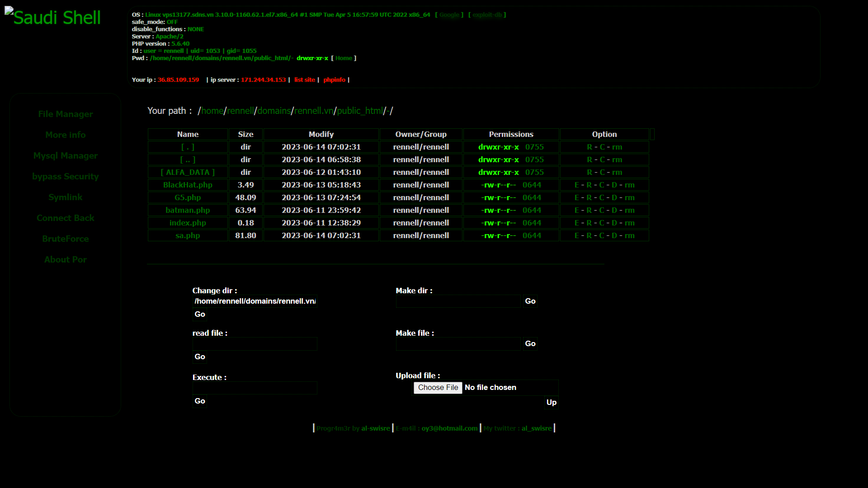This screenshot has width=868, height=488.
Task: Click C option for index.php
Action: coord(602,223)
